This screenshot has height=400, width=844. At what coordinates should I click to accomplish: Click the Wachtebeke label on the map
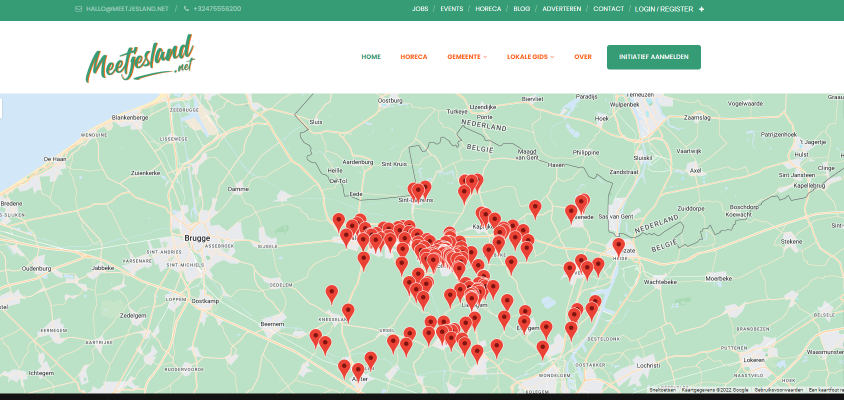coord(659,282)
